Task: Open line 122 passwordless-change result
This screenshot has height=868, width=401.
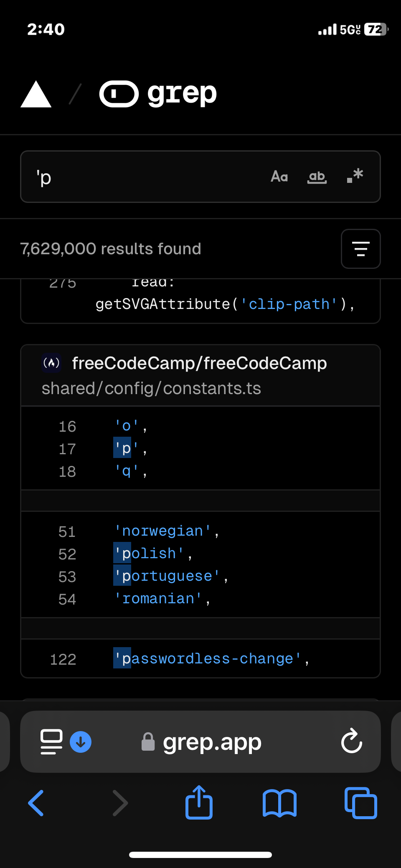Action: 211,659
